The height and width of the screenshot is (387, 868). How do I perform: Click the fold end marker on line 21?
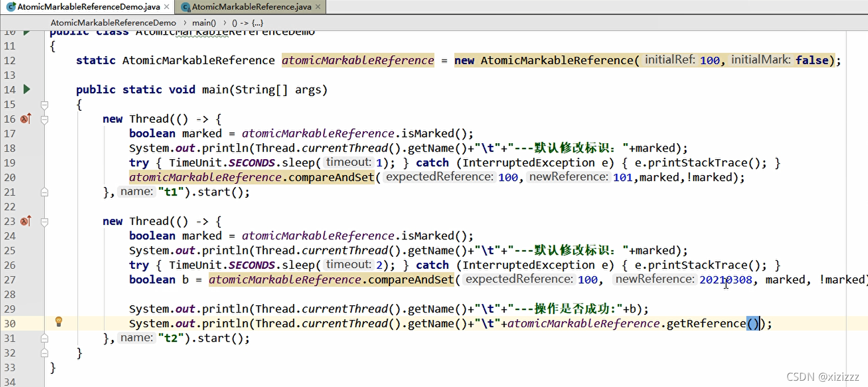[44, 193]
